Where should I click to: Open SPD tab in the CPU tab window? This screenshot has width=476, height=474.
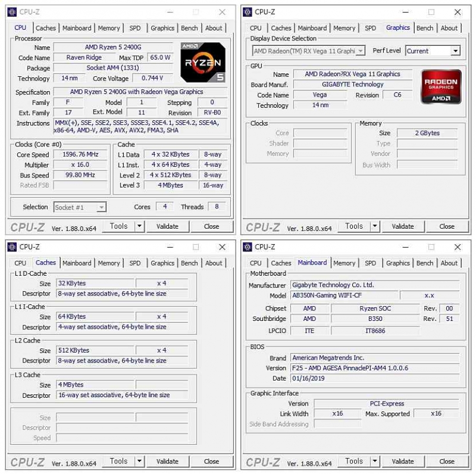(x=135, y=28)
